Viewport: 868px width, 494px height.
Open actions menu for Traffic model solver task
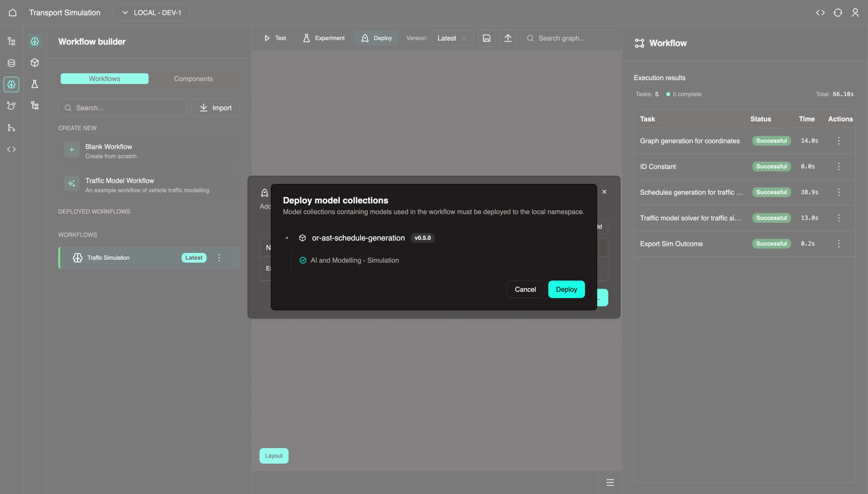click(x=838, y=218)
